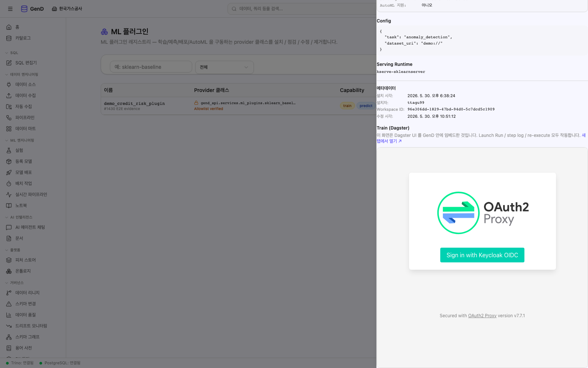
Task: Click the 배치 작업 timer icon
Action: pos(9,184)
